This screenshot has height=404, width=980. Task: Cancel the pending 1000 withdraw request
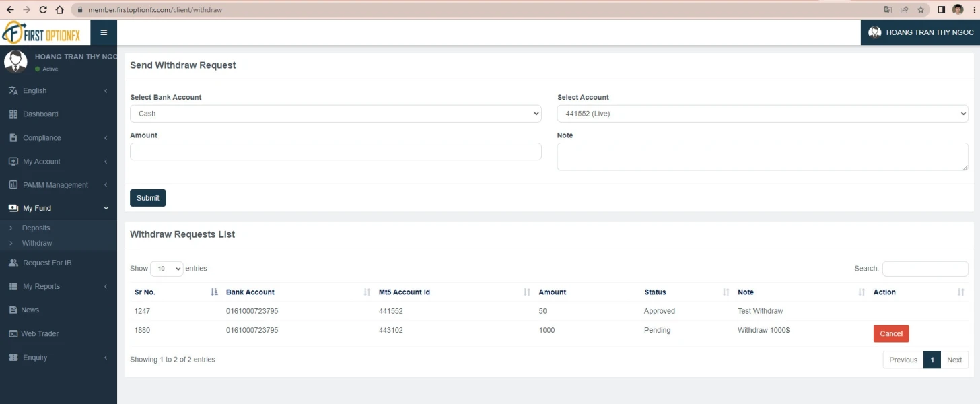890,334
